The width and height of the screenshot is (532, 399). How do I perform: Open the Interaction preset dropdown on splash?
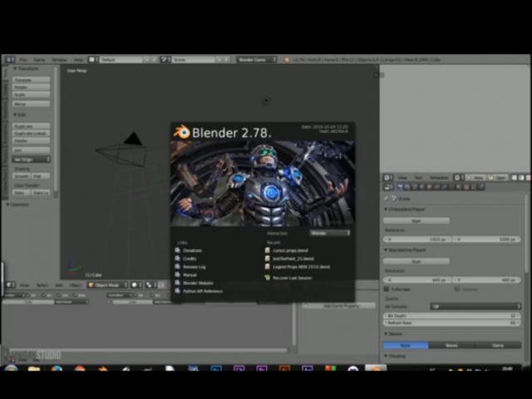(x=330, y=233)
